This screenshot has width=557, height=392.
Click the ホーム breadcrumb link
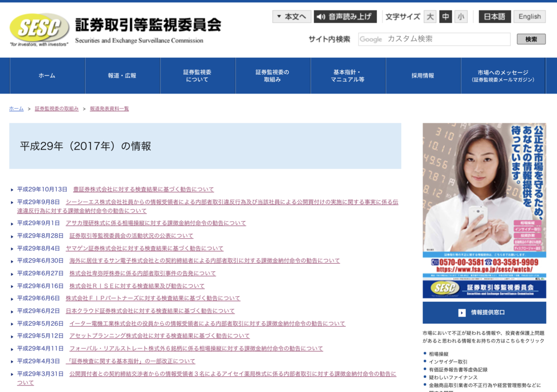[16, 109]
